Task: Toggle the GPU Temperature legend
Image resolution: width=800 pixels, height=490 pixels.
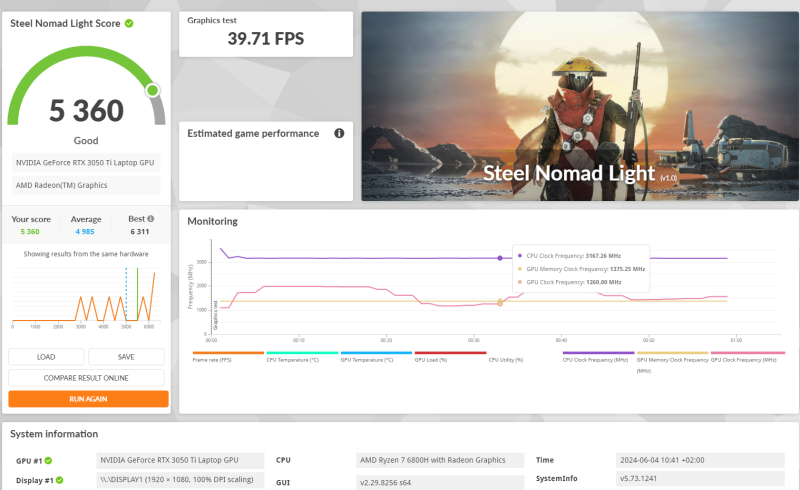Action: pyautogui.click(x=376, y=356)
